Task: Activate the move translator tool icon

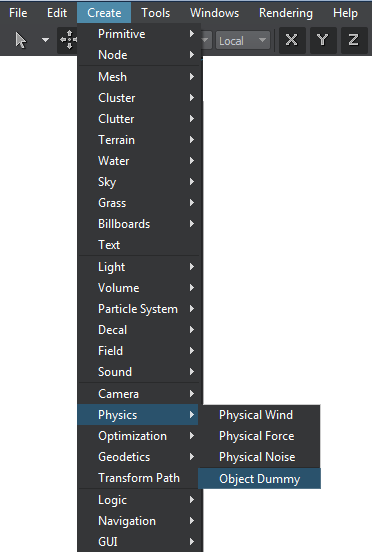Action: (x=68, y=40)
